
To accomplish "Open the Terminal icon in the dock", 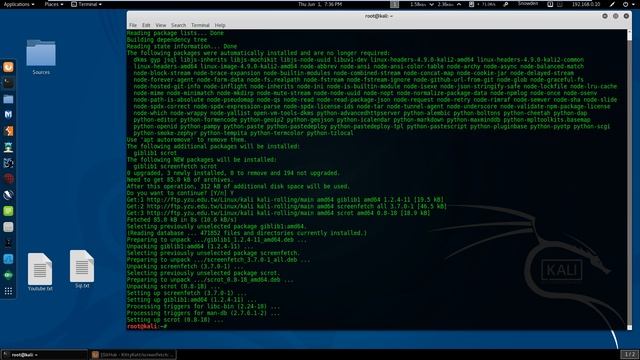I will 8,83.
